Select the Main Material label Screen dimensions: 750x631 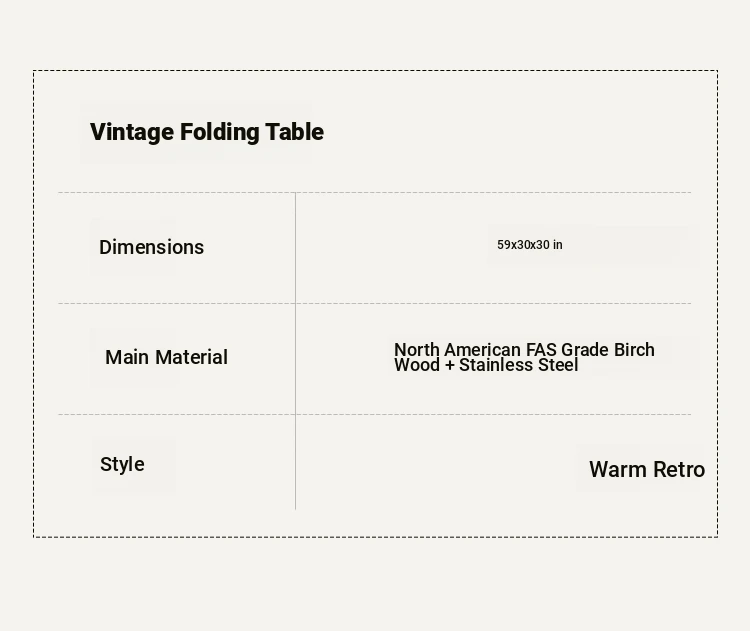[166, 357]
